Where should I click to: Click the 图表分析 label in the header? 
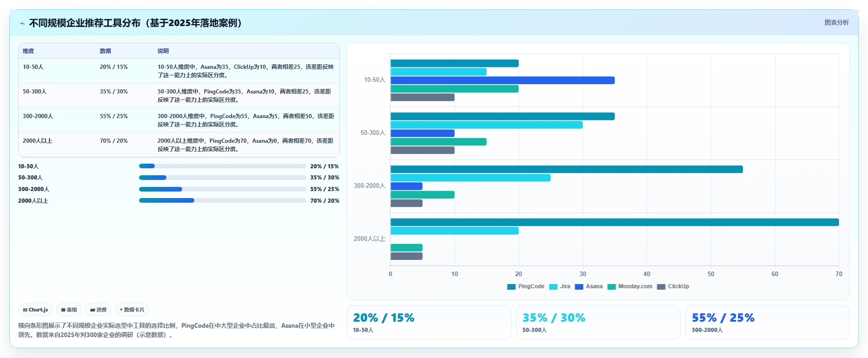836,22
